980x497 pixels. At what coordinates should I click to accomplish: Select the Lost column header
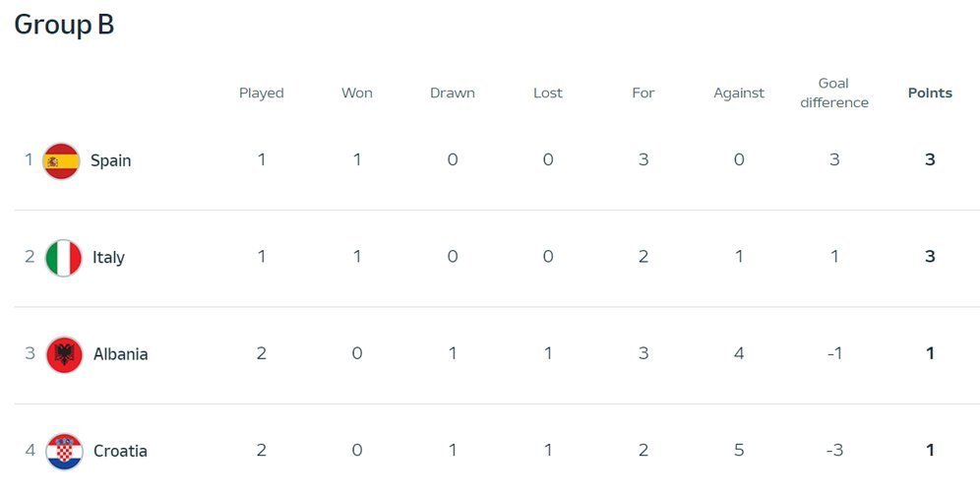pyautogui.click(x=547, y=93)
